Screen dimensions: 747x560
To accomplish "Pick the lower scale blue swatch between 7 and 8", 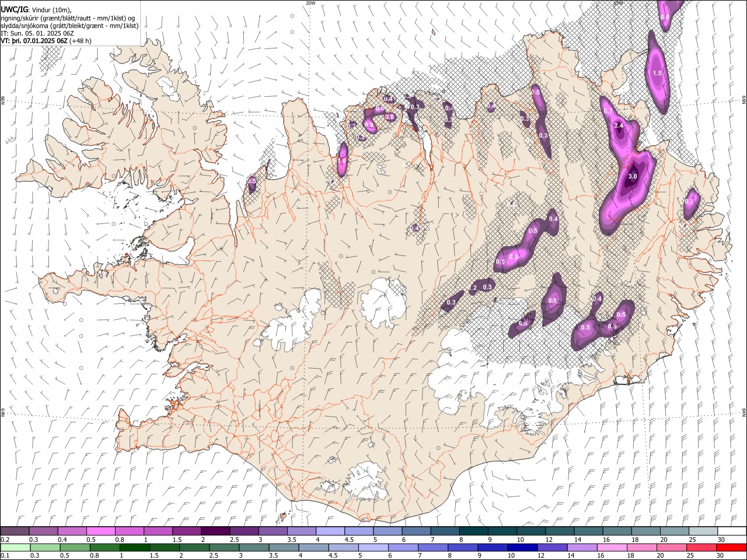I will click(x=434, y=547).
